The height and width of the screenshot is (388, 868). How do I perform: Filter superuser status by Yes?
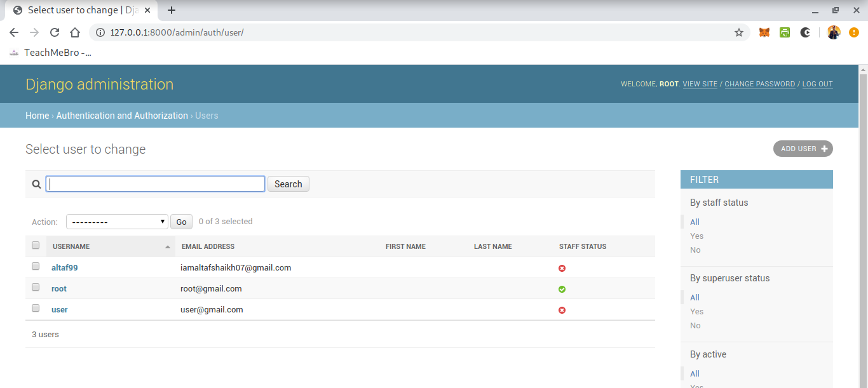click(696, 311)
